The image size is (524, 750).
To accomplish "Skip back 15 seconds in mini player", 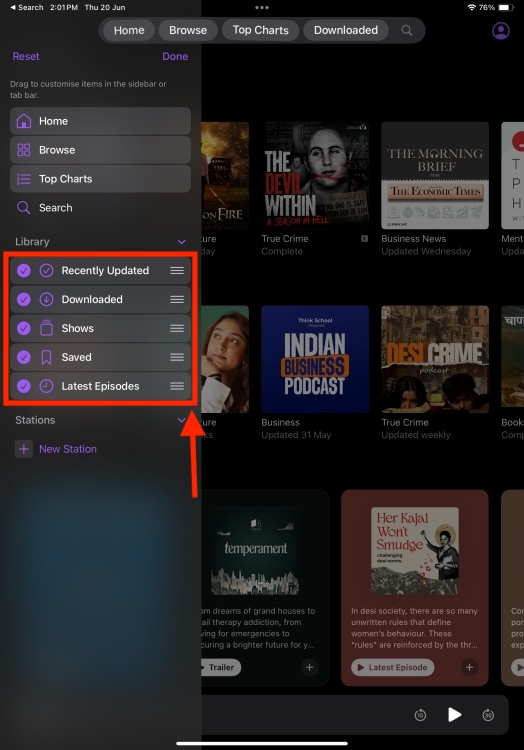I will [x=420, y=715].
